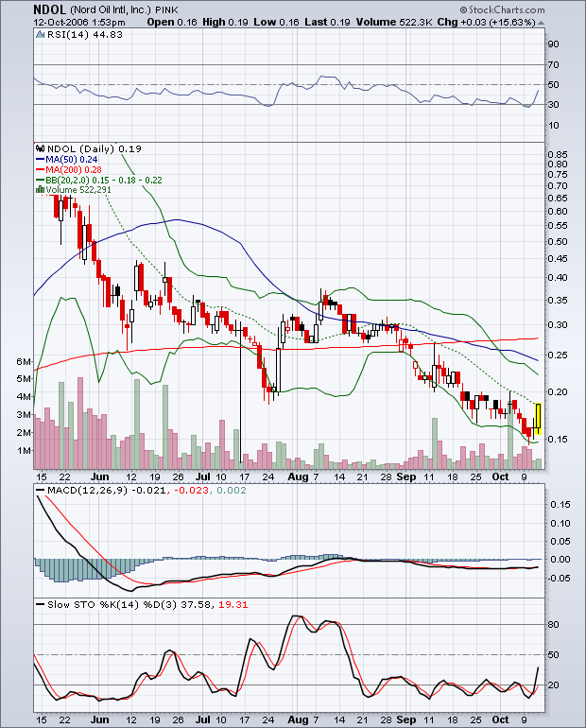Click the Last 0.19 value

327,23
